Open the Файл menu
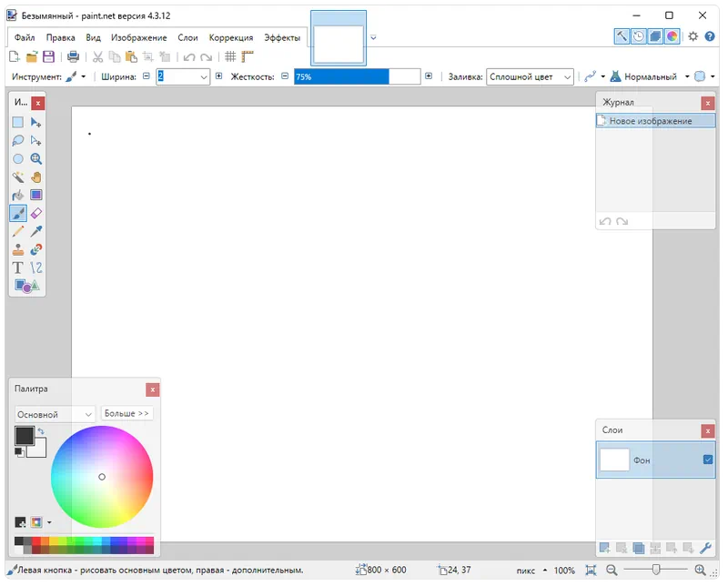This screenshot has width=728, height=586. pyautogui.click(x=25, y=37)
